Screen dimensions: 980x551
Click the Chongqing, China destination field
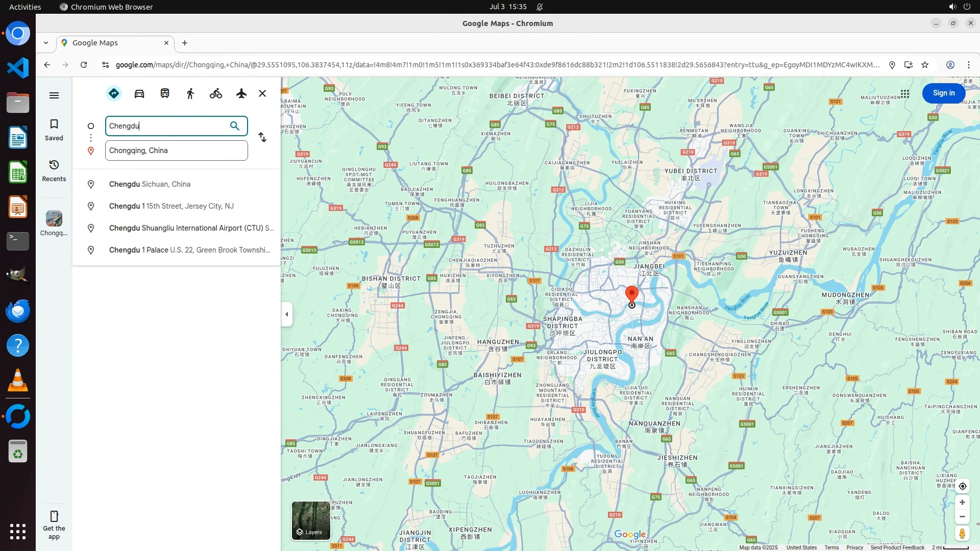176,151
